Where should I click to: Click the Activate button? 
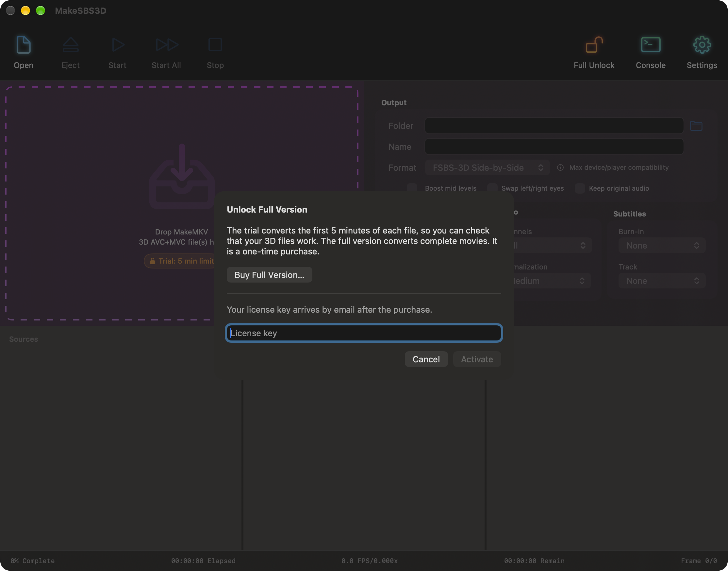click(x=476, y=359)
